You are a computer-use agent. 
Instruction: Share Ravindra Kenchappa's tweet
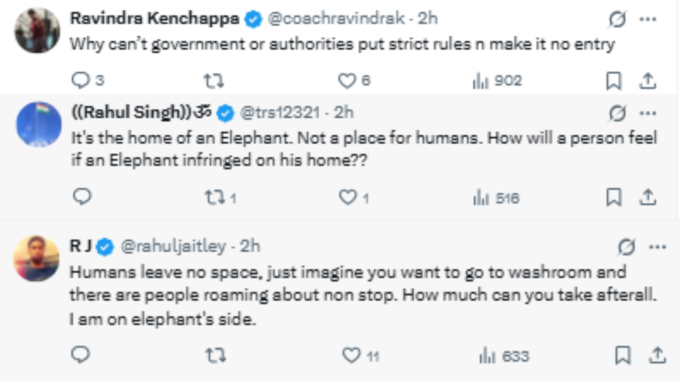click(647, 81)
